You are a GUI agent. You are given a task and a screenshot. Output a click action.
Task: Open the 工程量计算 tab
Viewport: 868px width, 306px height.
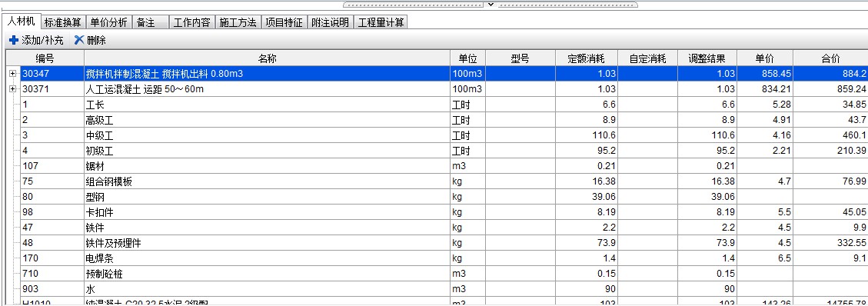381,22
